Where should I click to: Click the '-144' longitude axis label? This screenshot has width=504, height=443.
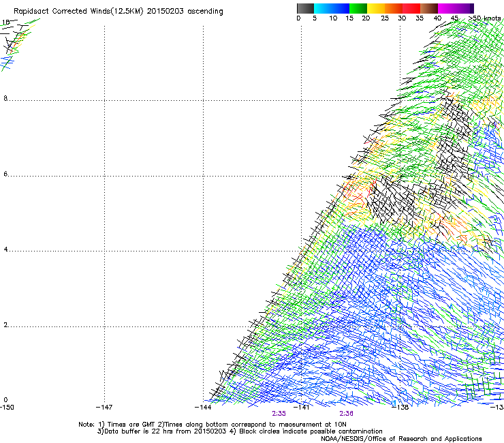click(x=203, y=408)
